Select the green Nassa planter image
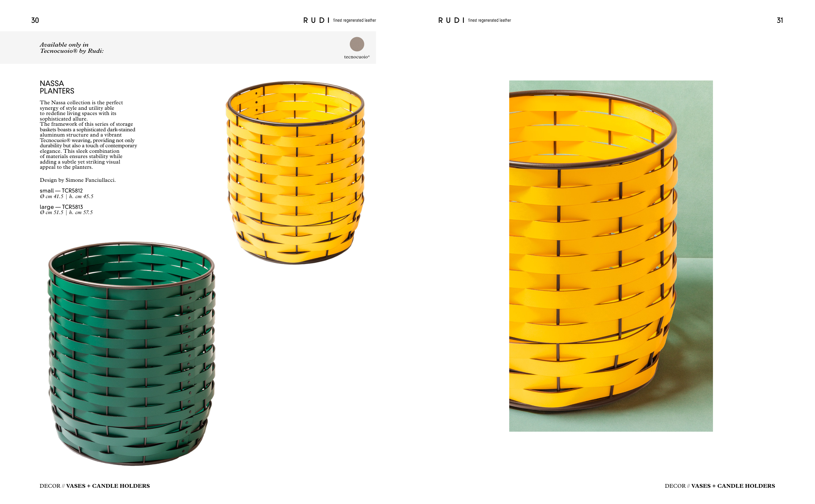 click(x=132, y=354)
